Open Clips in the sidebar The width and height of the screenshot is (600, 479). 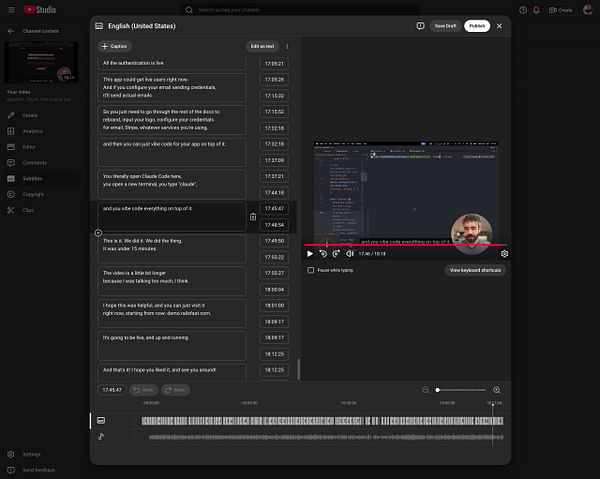pyautogui.click(x=28, y=210)
